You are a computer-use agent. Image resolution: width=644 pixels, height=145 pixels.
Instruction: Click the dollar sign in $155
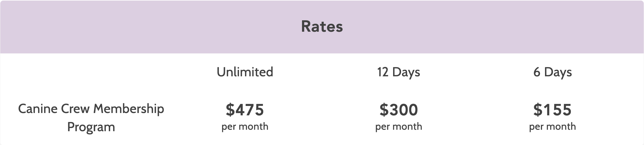[x=537, y=109]
